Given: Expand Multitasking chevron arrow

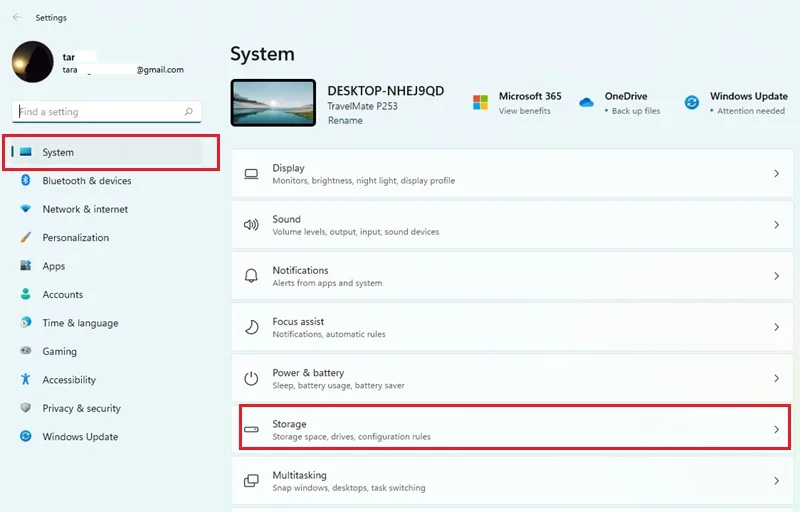Looking at the screenshot, I should [776, 481].
